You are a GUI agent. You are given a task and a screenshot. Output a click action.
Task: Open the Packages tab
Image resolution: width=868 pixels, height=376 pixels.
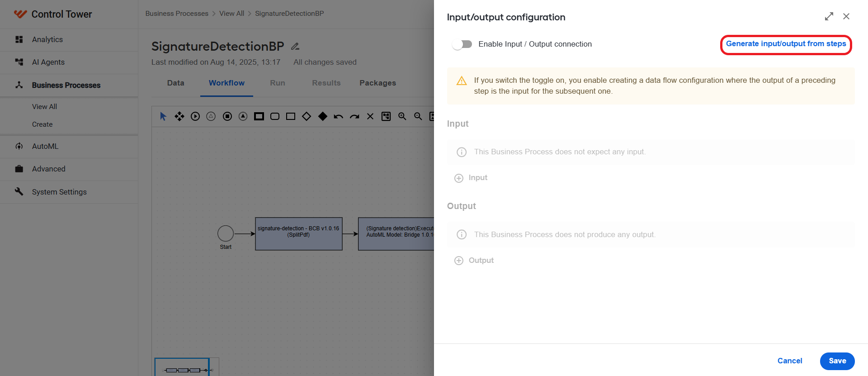pyautogui.click(x=377, y=83)
